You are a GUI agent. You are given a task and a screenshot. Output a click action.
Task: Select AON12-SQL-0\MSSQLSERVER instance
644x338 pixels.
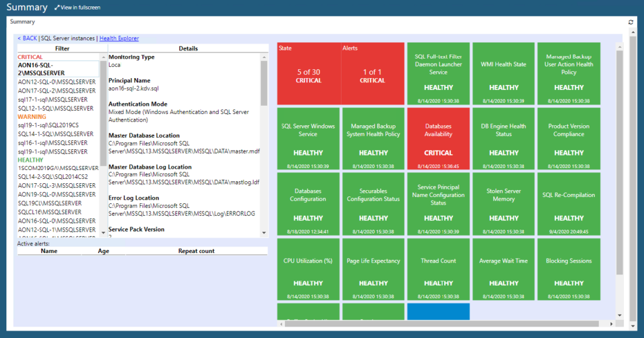[57, 82]
